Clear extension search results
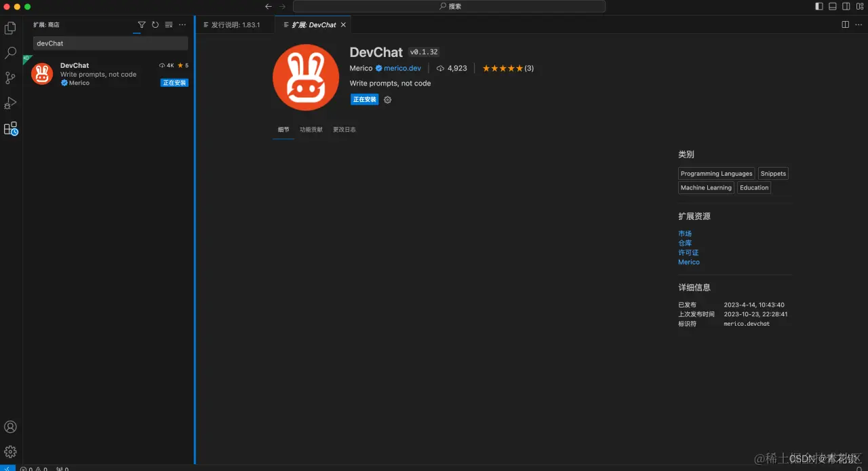 (169, 24)
